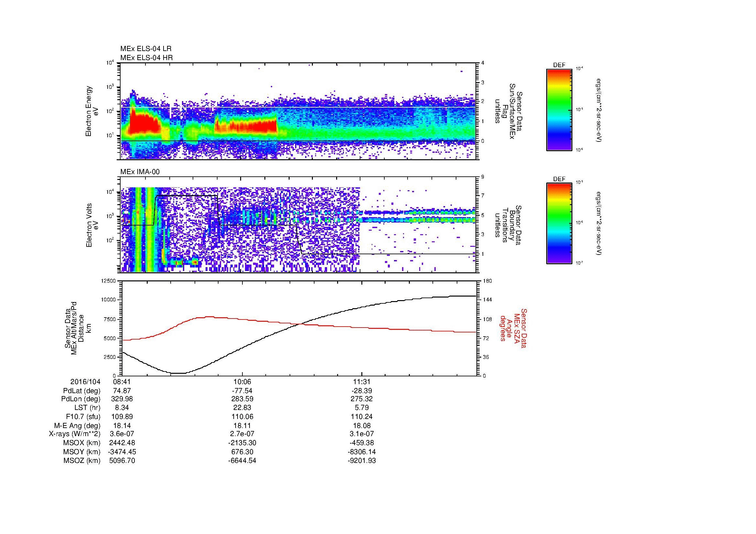Click the MSOZ value '5096.70'
Image resolution: width=756 pixels, height=534 pixels.
click(122, 461)
